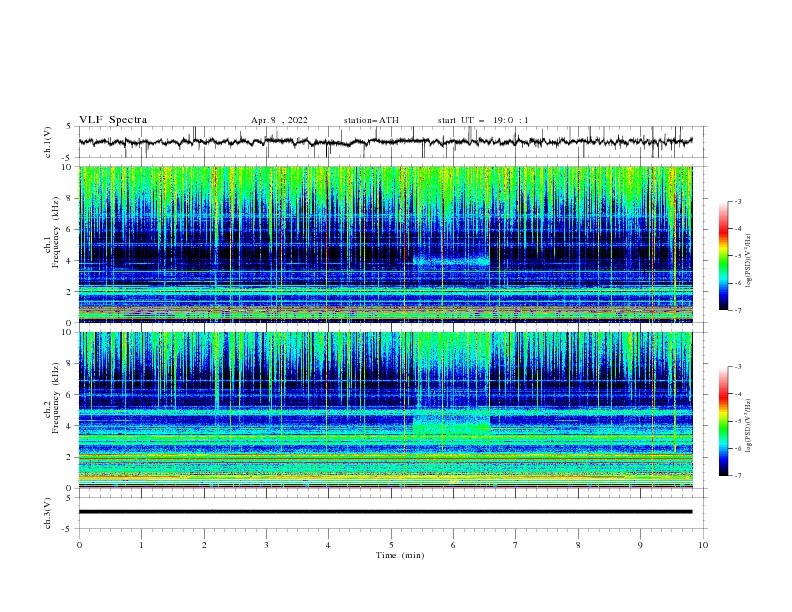Click the ch.1 spectrogram color bar
The width and height of the screenshot is (792, 612).
point(724,256)
